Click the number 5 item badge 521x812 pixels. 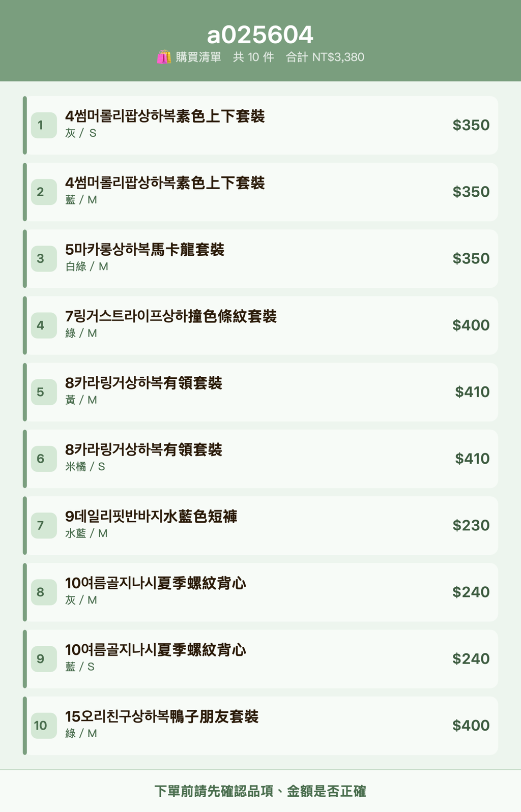click(44, 392)
